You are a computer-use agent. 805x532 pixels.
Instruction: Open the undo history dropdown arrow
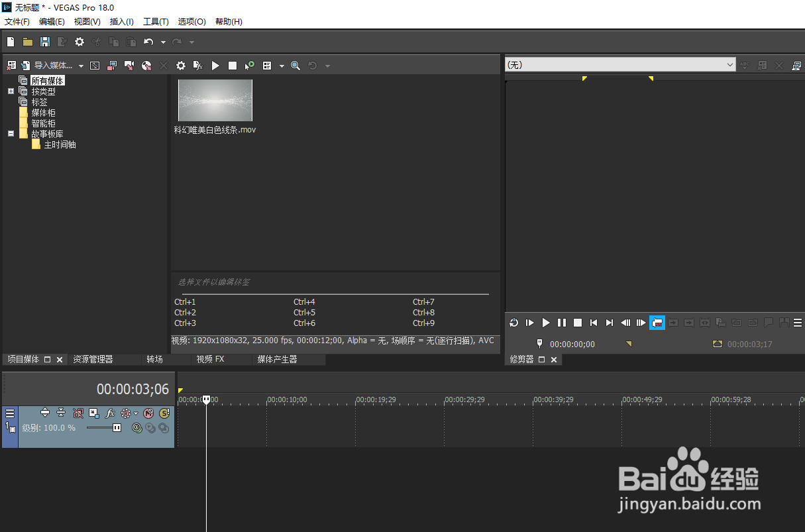click(163, 42)
